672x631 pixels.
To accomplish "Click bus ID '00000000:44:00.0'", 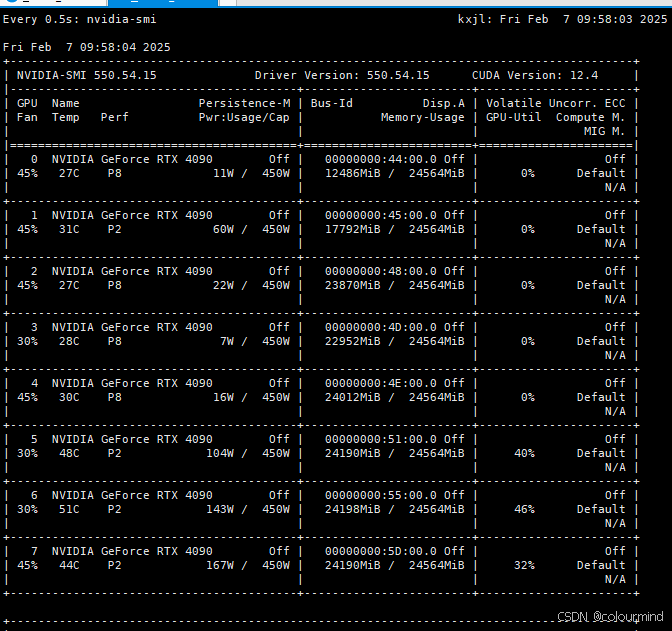I will coord(381,159).
